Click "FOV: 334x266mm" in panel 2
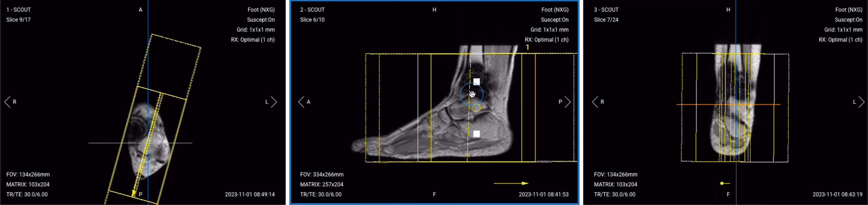The height and width of the screenshot is (205, 868). tap(322, 174)
